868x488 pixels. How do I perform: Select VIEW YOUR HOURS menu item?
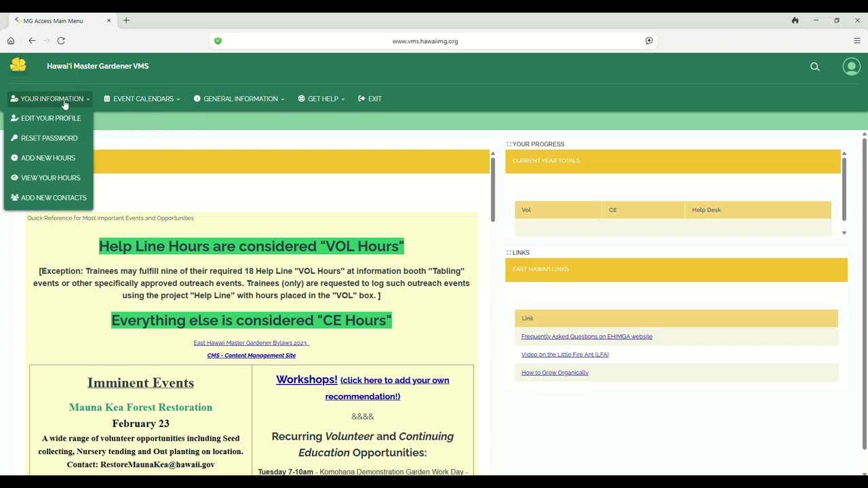45,178
